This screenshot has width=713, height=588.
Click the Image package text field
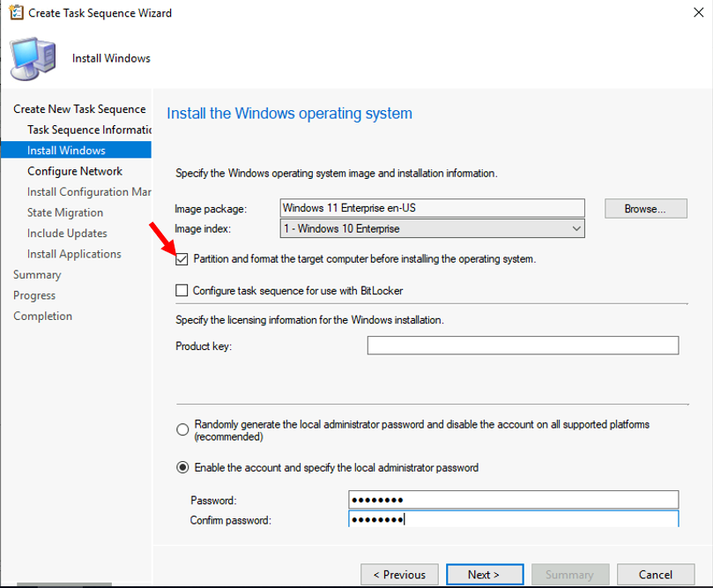tap(432, 208)
